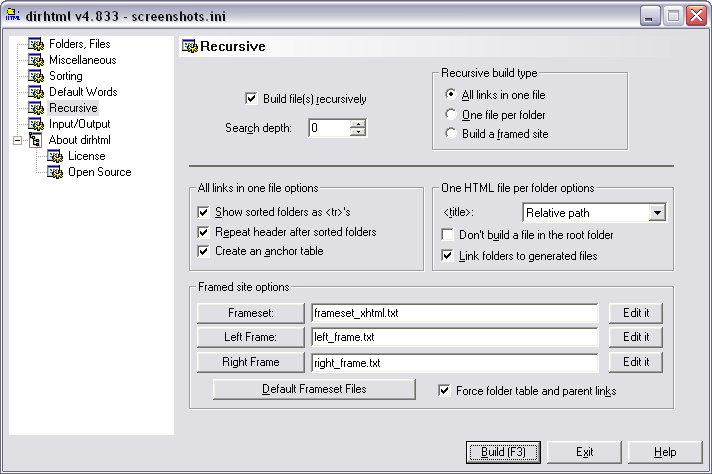Click the left_frame.txt input field
Screen dimensions: 712x474
click(x=455, y=337)
